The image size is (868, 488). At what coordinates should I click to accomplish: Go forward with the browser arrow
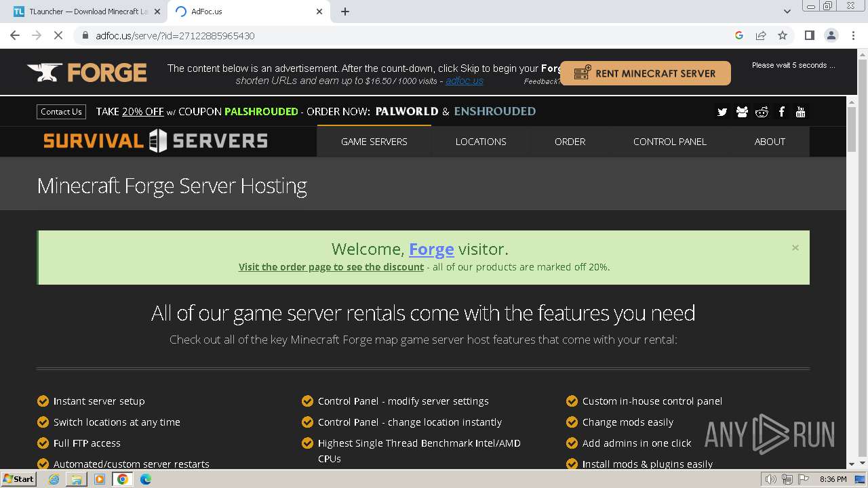coord(37,35)
